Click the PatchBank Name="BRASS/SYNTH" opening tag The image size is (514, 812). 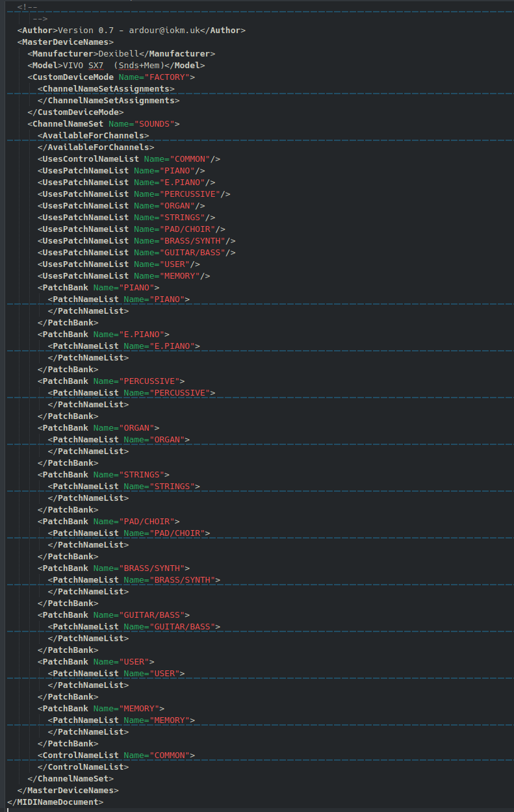113,568
